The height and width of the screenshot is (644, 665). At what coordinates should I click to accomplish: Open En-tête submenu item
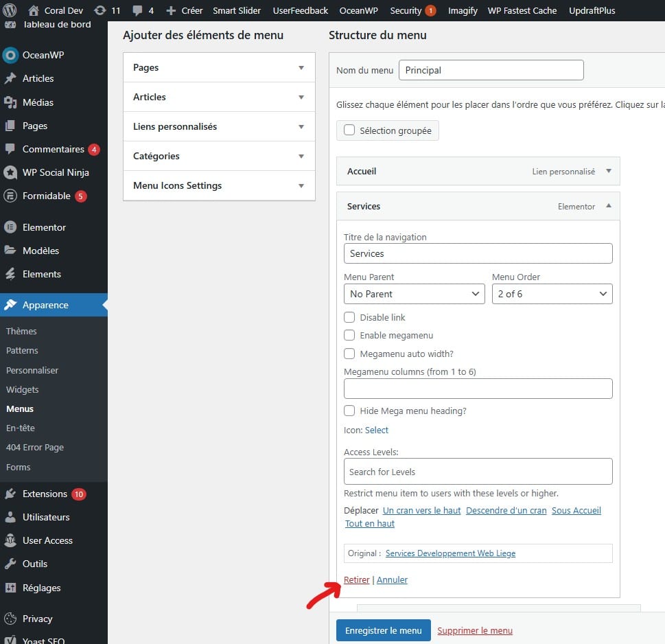(21, 428)
